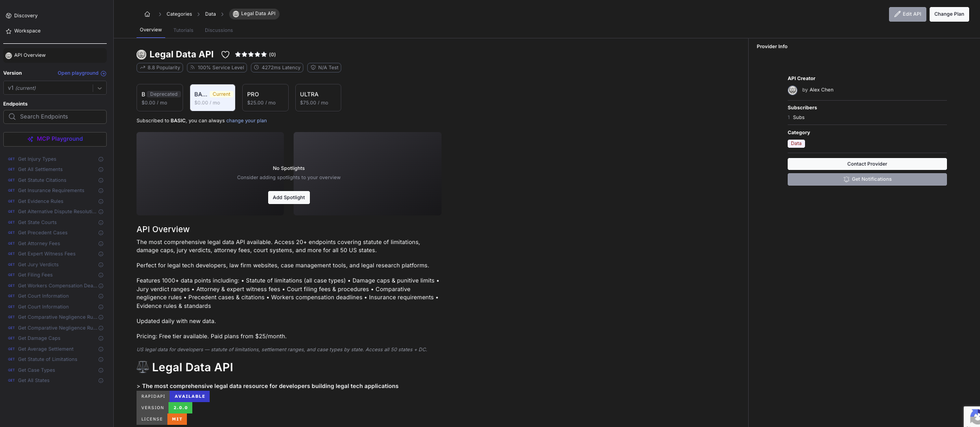The image size is (980, 427).
Task: Click info icon beside Get Jury Verdicts
Action: [101, 265]
